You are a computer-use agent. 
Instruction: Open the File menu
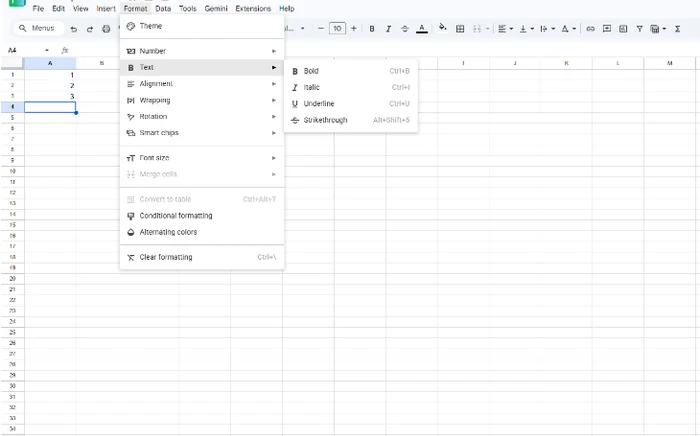pyautogui.click(x=38, y=8)
